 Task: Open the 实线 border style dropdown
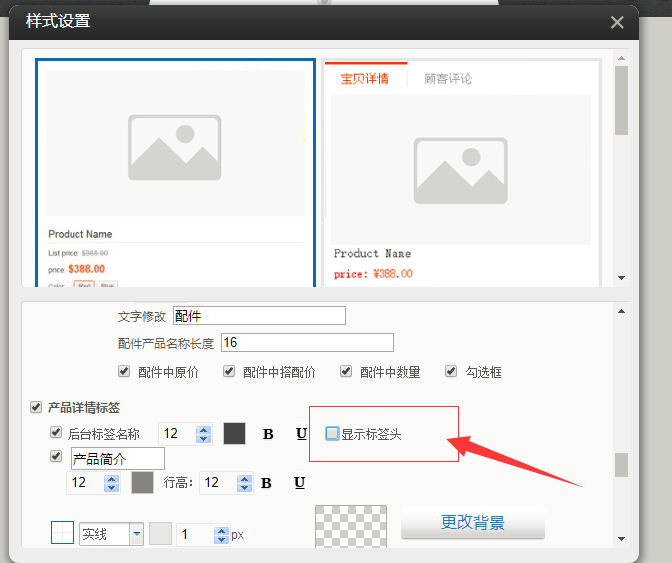(136, 535)
